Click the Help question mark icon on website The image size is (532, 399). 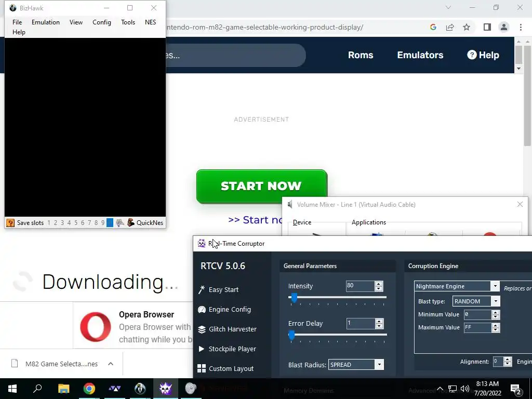pos(472,55)
